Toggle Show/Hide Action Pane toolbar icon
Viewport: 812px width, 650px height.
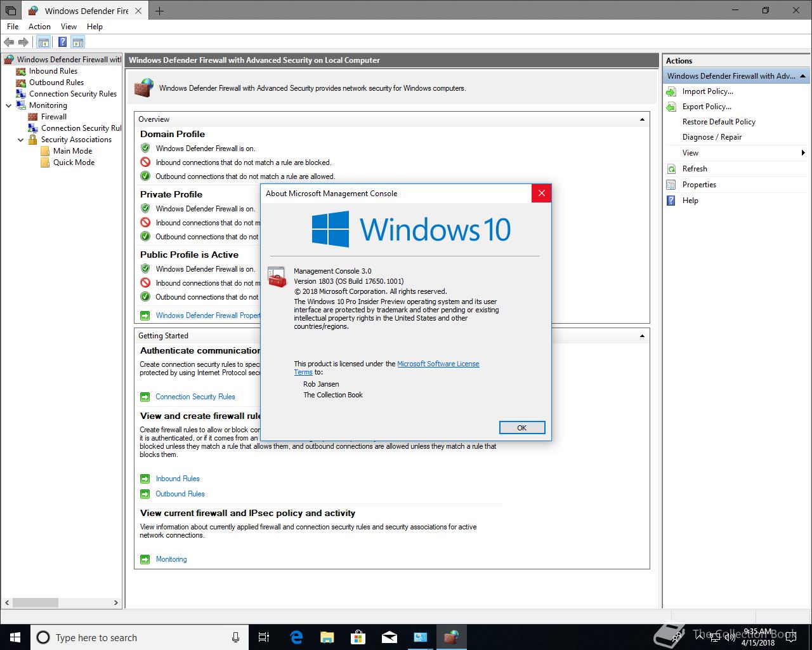coord(78,43)
